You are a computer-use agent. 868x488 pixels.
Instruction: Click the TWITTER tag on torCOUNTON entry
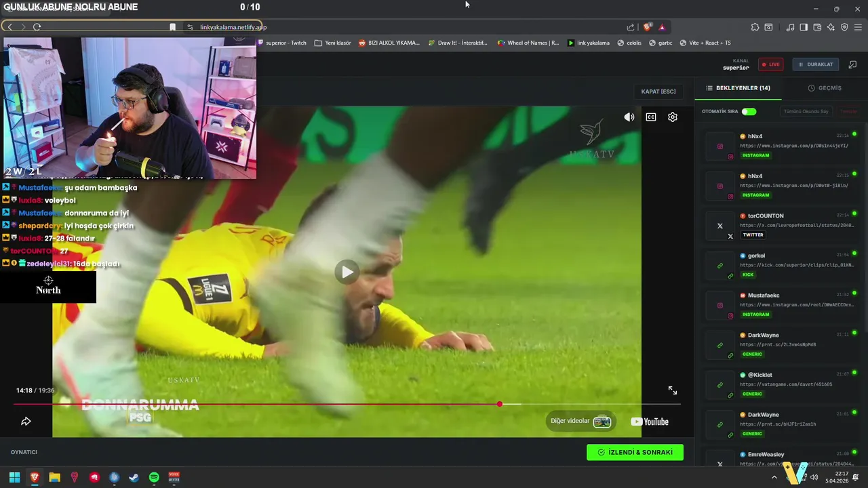753,235
